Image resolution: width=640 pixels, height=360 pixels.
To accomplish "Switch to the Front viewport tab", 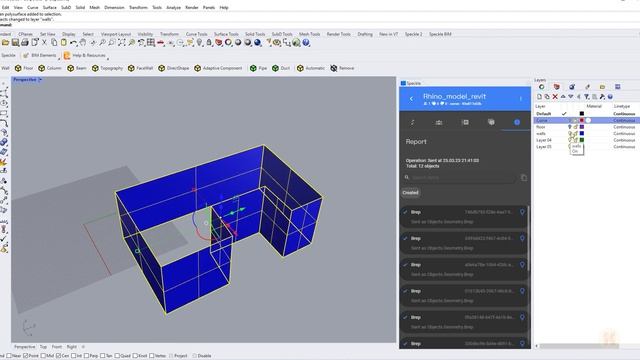I will click(57, 347).
